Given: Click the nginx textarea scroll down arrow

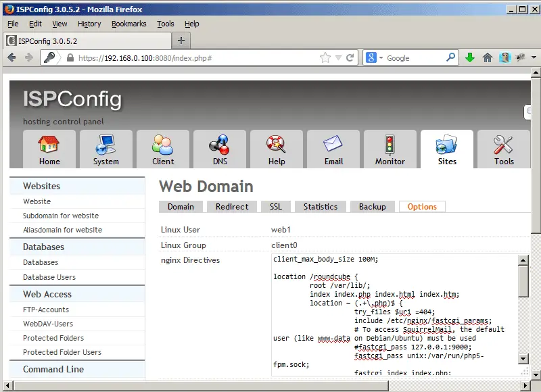Looking at the screenshot, I should pyautogui.click(x=523, y=359).
